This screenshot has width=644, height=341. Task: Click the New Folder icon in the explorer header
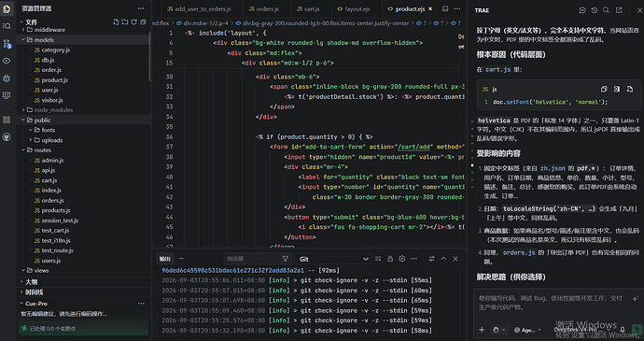point(125,21)
